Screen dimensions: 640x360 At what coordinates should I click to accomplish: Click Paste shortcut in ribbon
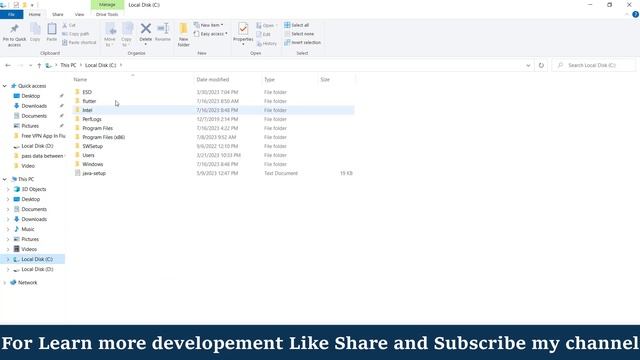coord(79,42)
